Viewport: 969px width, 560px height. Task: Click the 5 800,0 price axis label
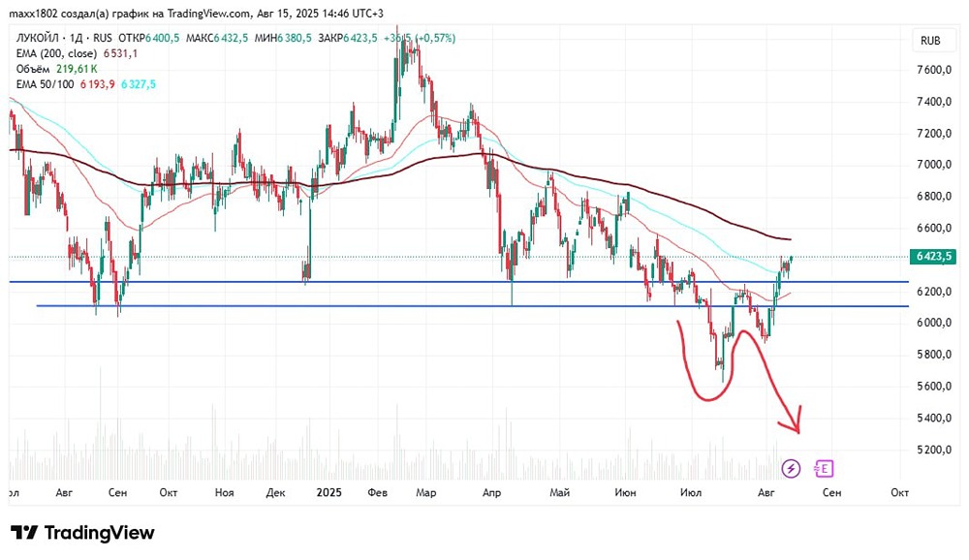[x=934, y=355]
